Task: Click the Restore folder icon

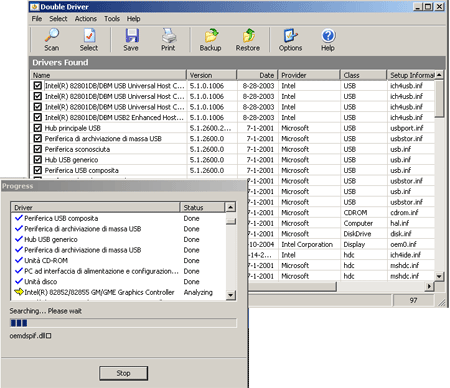Action: coord(248,36)
